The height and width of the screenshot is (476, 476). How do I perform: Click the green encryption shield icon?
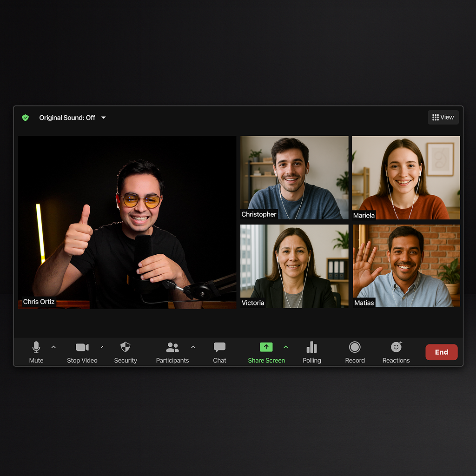[26, 118]
